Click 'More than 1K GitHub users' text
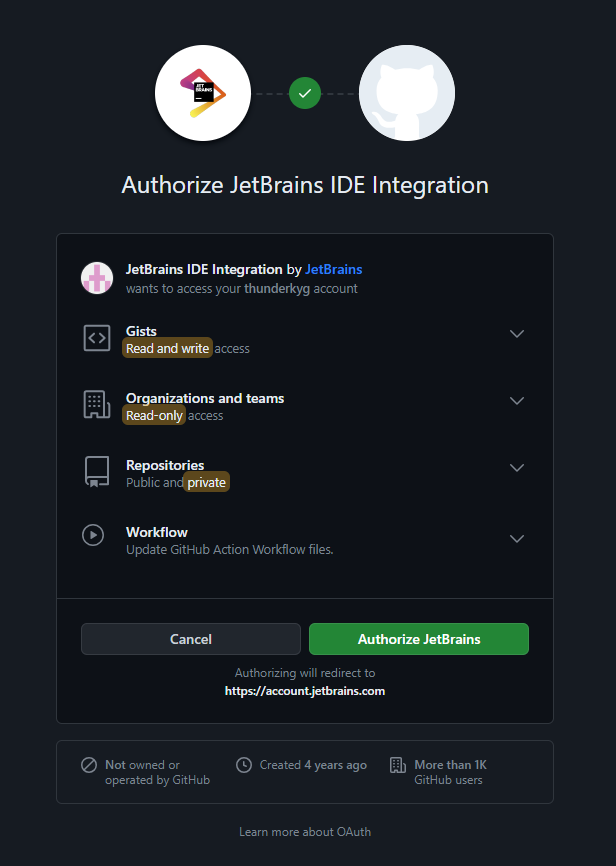 (x=450, y=772)
